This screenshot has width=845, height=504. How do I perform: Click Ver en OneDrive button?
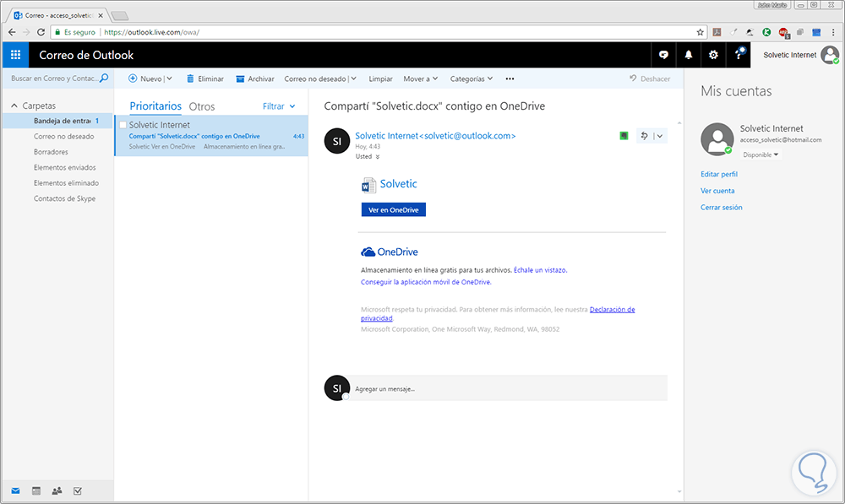[394, 210]
